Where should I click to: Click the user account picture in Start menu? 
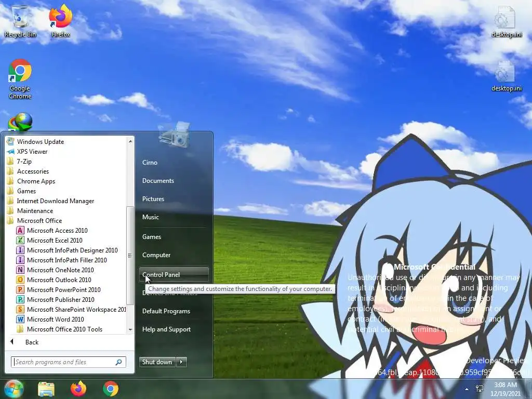[x=174, y=135]
